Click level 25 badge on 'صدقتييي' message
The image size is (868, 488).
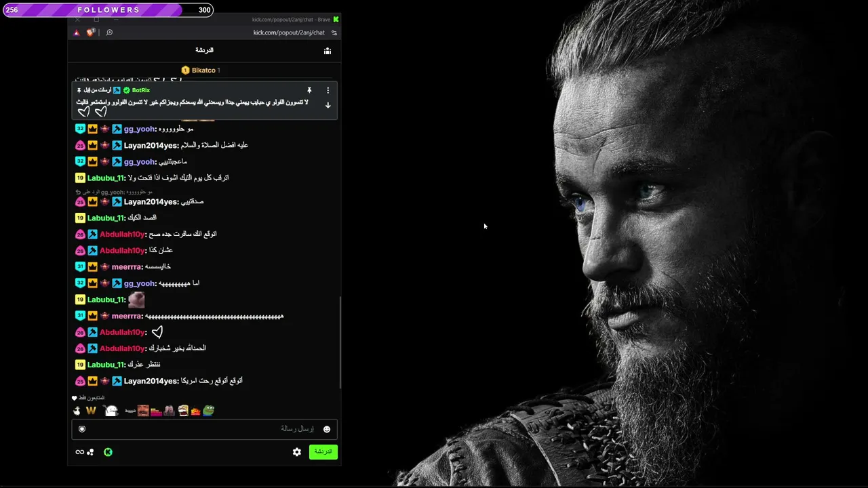pos(80,201)
